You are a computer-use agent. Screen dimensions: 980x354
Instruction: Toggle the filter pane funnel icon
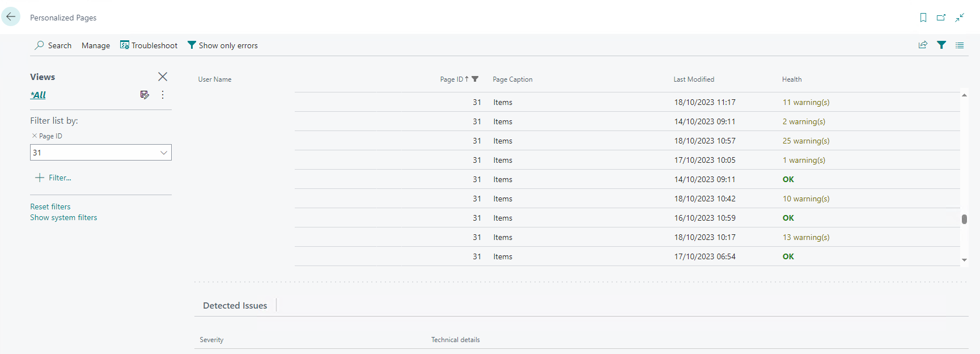941,45
